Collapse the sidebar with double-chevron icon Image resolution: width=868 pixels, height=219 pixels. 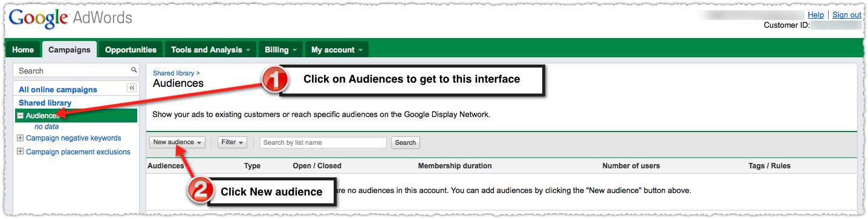point(132,88)
